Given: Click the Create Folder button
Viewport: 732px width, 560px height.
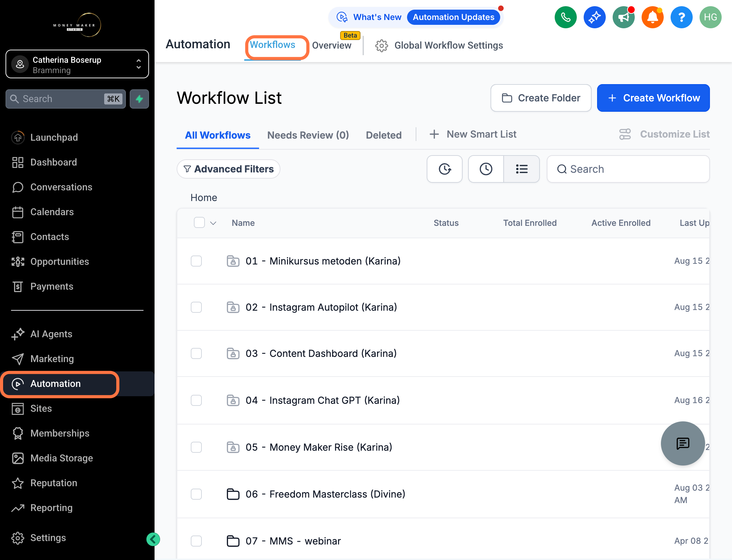Looking at the screenshot, I should click(541, 98).
